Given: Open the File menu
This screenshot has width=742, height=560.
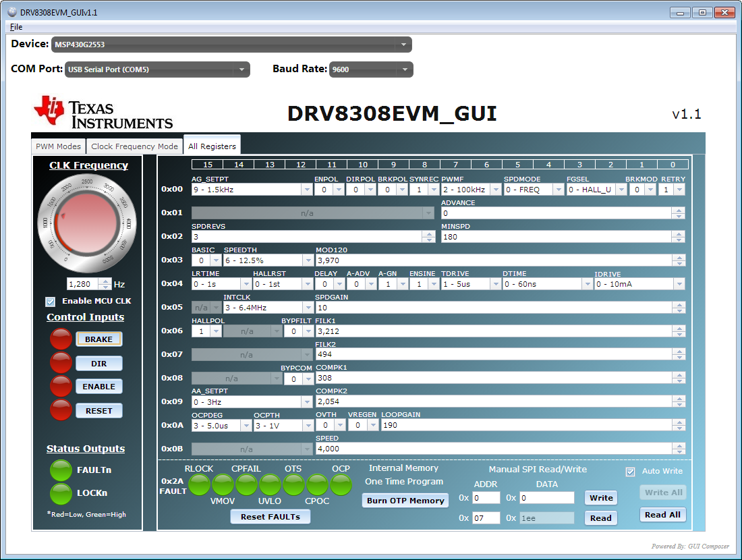Looking at the screenshot, I should click(x=16, y=27).
